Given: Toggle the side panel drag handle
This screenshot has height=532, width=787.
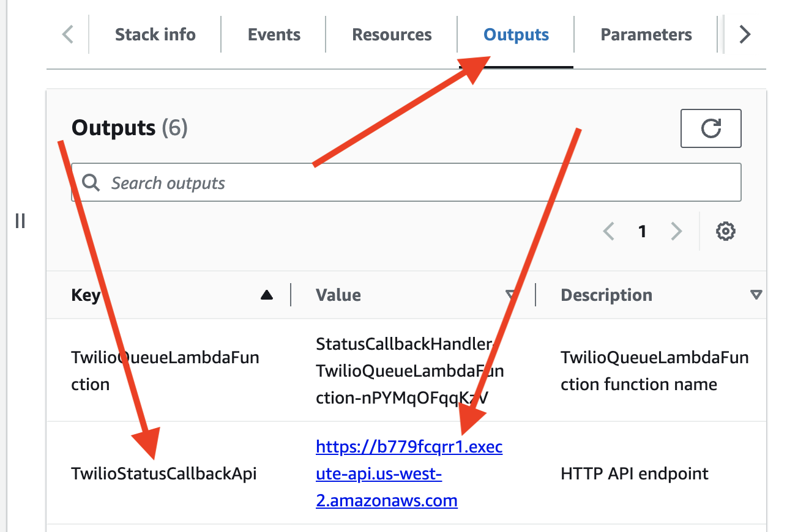Looking at the screenshot, I should point(20,221).
